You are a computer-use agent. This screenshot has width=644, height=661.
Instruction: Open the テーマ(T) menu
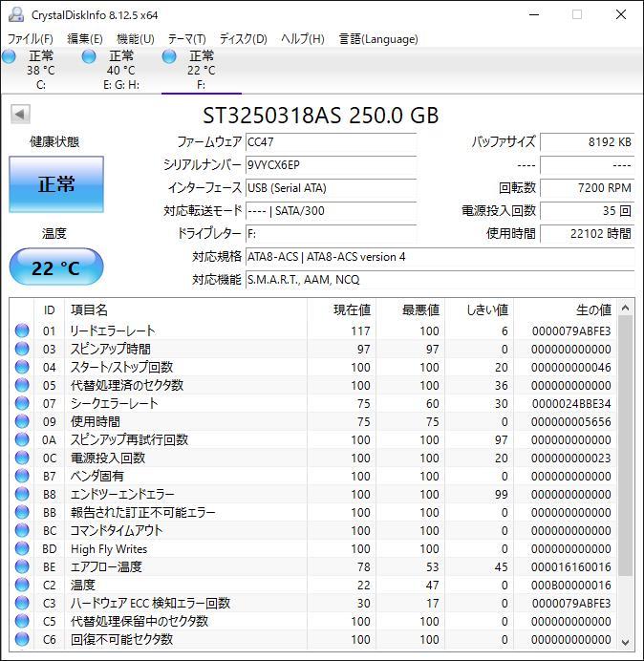(187, 39)
